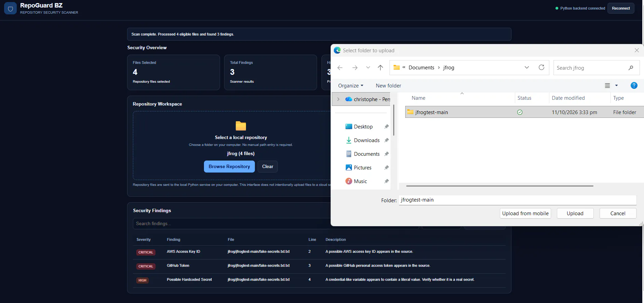Open recent locations chevron in dialog
Viewport: 644px width, 303px height.
pyautogui.click(x=368, y=68)
